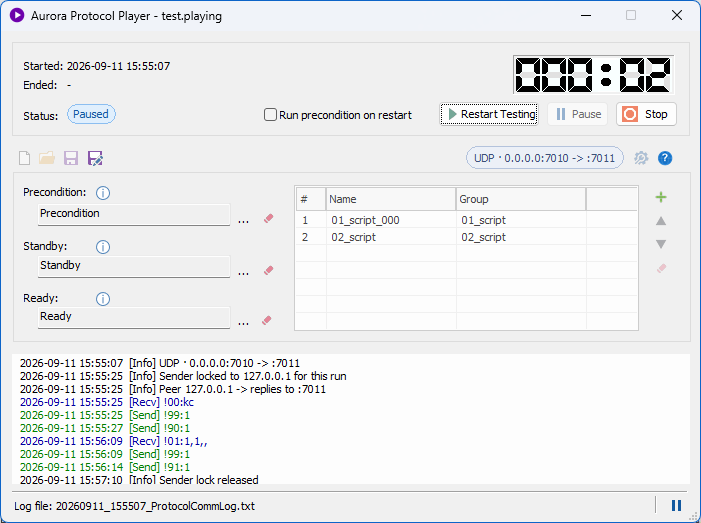Open help with the blue question icon
This screenshot has height=523, width=701.
pyautogui.click(x=665, y=158)
